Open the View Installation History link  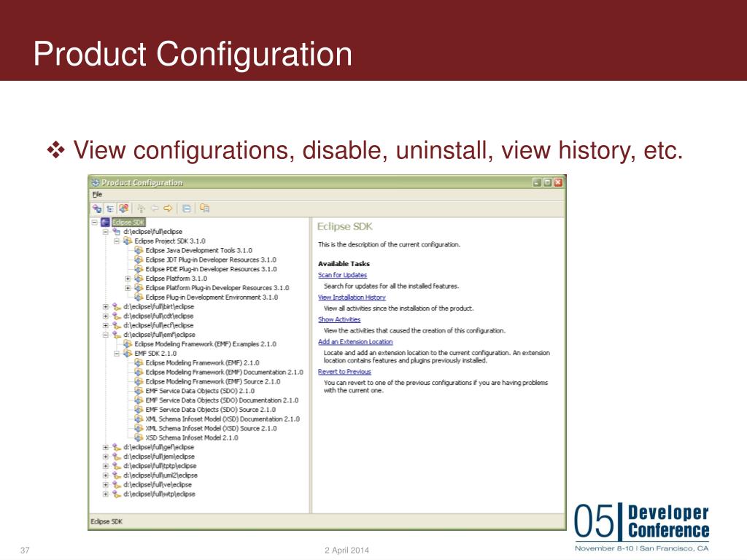tap(352, 297)
